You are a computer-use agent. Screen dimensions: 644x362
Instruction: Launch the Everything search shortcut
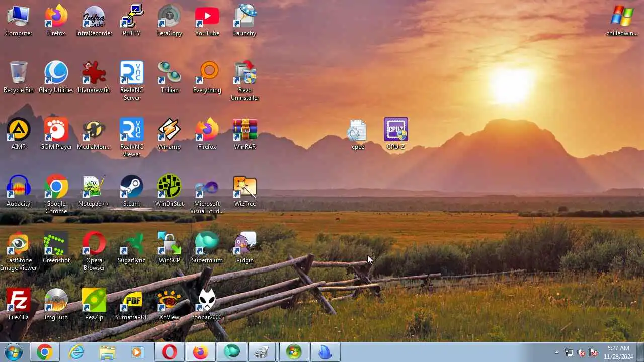point(207,77)
